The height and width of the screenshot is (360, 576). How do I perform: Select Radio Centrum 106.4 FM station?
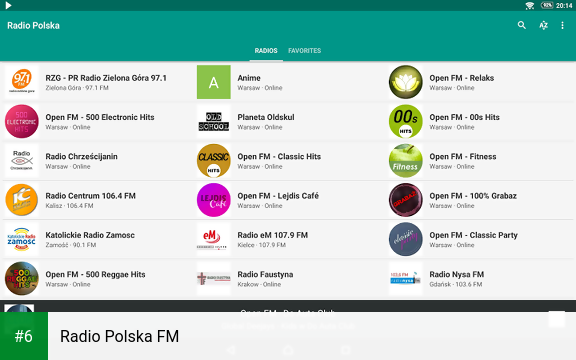(x=90, y=196)
